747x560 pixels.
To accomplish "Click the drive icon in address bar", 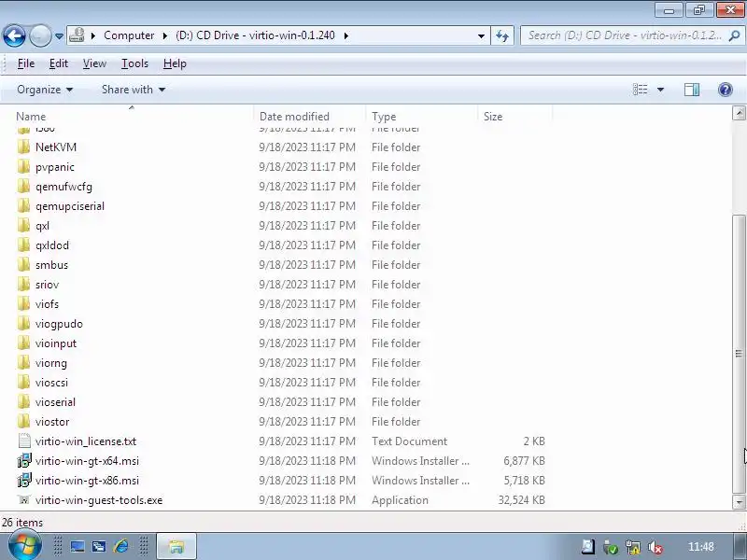I will click(x=77, y=35).
